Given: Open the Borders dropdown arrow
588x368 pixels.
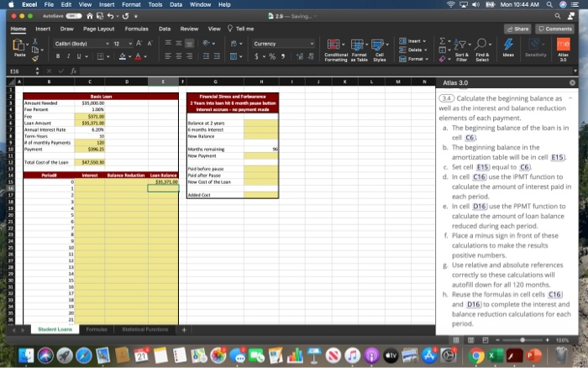Looking at the screenshot, I should [x=108, y=56].
